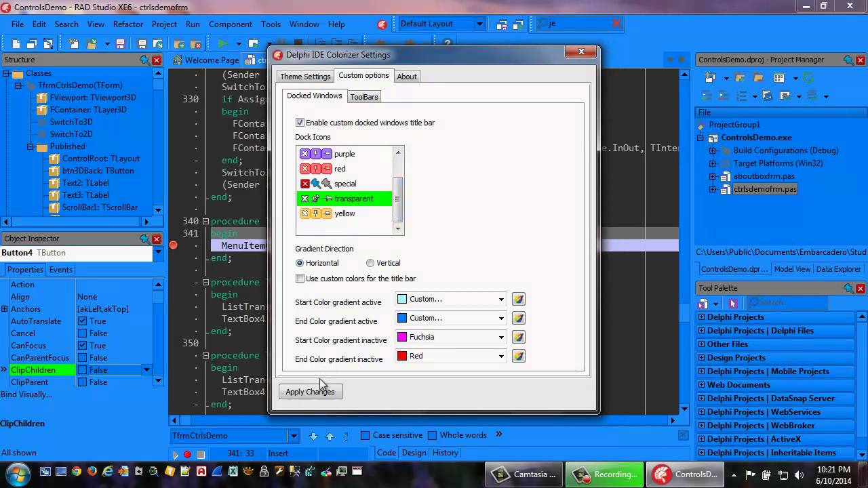This screenshot has height=488, width=868.
Task: Expand Delphi Projects palette category
Action: [702, 317]
